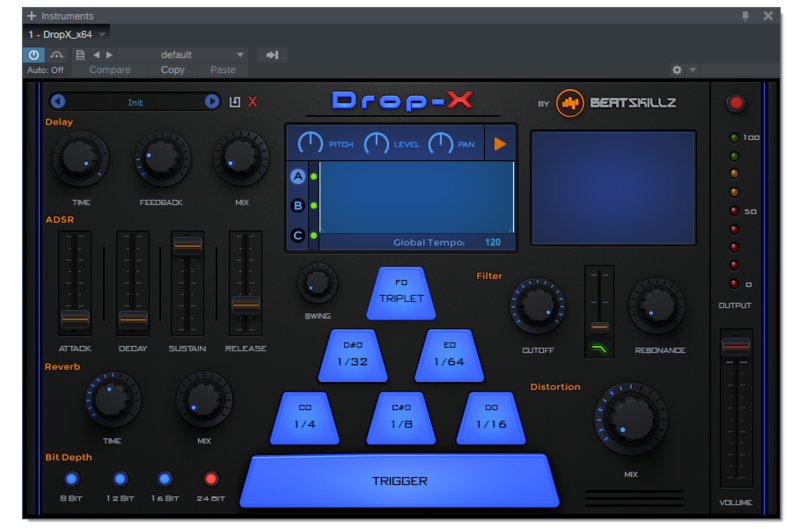Save preset using the disk icon
This screenshot has width=800, height=529.
235,102
